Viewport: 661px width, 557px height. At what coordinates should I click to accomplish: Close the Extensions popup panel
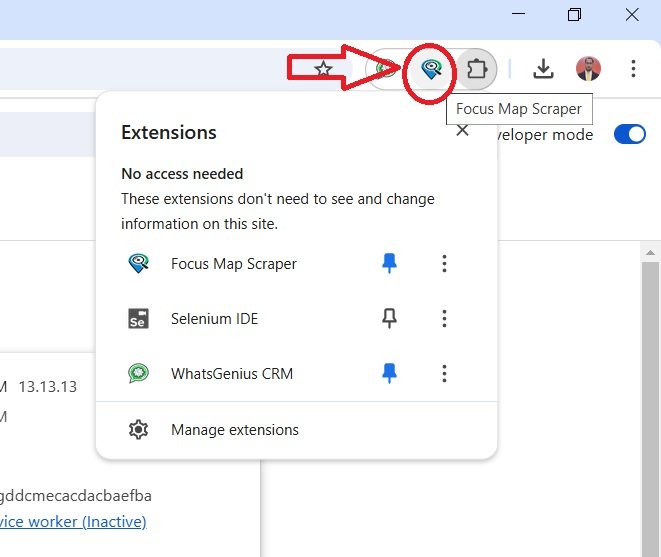click(x=462, y=131)
